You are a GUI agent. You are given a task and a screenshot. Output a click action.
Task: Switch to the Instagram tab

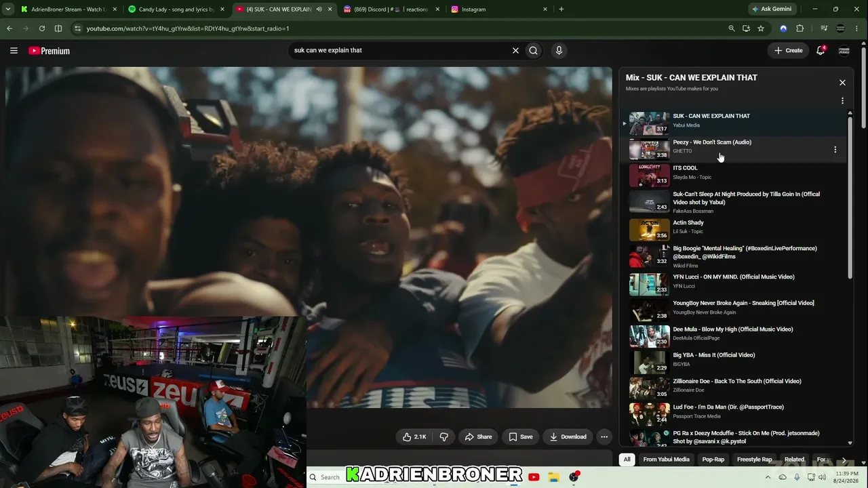[500, 9]
